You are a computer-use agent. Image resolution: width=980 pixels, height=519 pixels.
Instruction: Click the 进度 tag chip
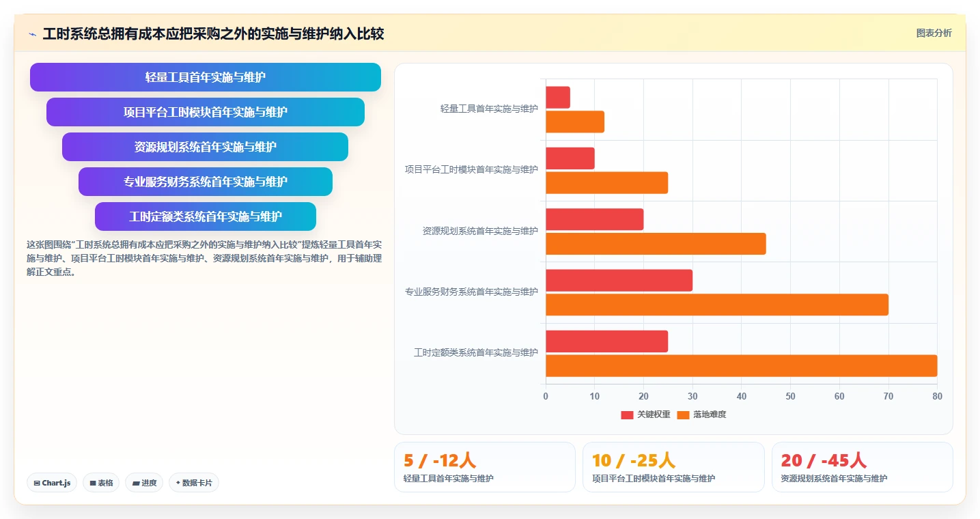[144, 483]
